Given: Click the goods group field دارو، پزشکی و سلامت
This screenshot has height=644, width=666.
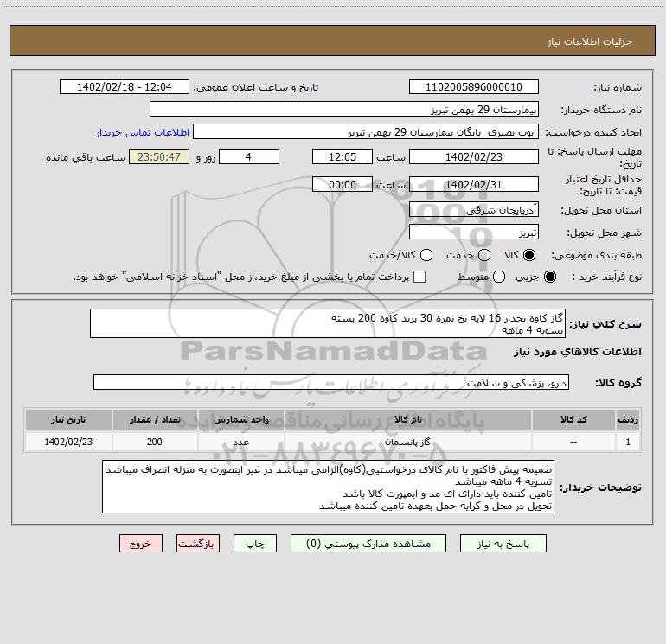Looking at the screenshot, I should pos(331,382).
